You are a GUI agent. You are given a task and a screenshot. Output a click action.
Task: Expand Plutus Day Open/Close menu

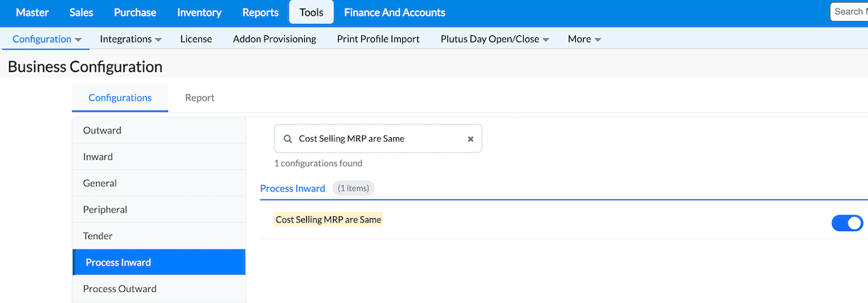point(495,40)
